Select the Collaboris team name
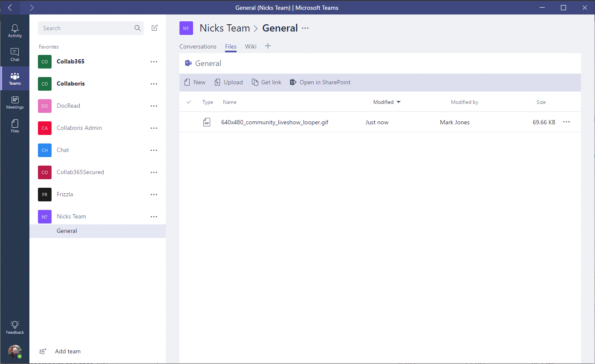 pos(70,83)
